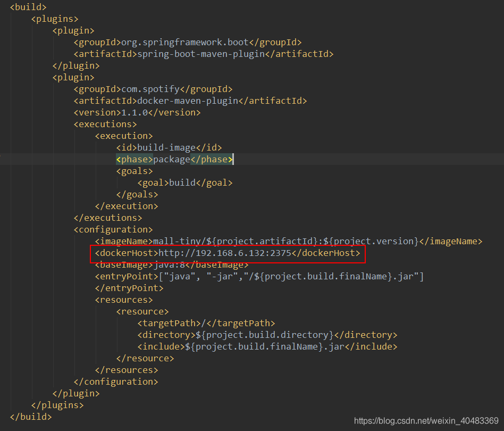The height and width of the screenshot is (431, 504).
Task: Click the opening <resource> tag
Action: tap(142, 312)
